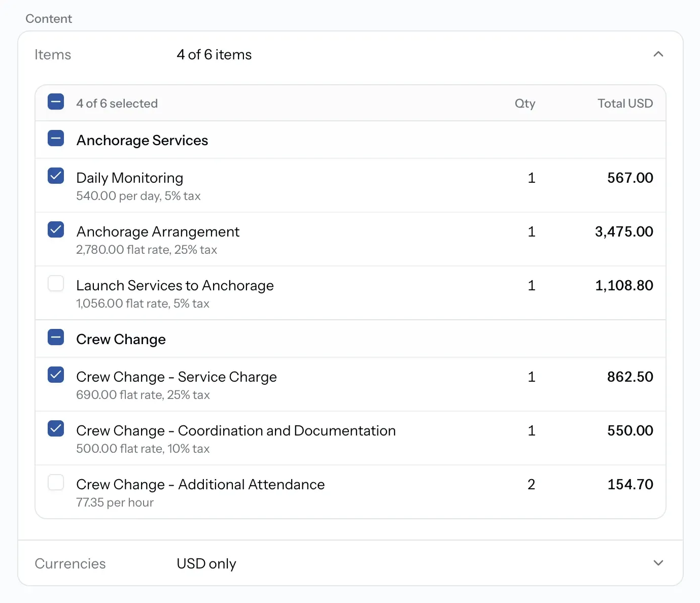Click the '4 of 6 items' summary
700x603 pixels.
(x=214, y=54)
